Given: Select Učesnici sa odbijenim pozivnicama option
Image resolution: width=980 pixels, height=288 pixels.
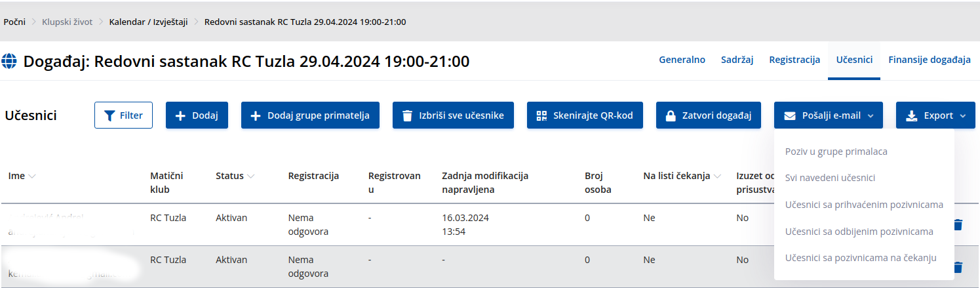Looking at the screenshot, I should tap(859, 231).
